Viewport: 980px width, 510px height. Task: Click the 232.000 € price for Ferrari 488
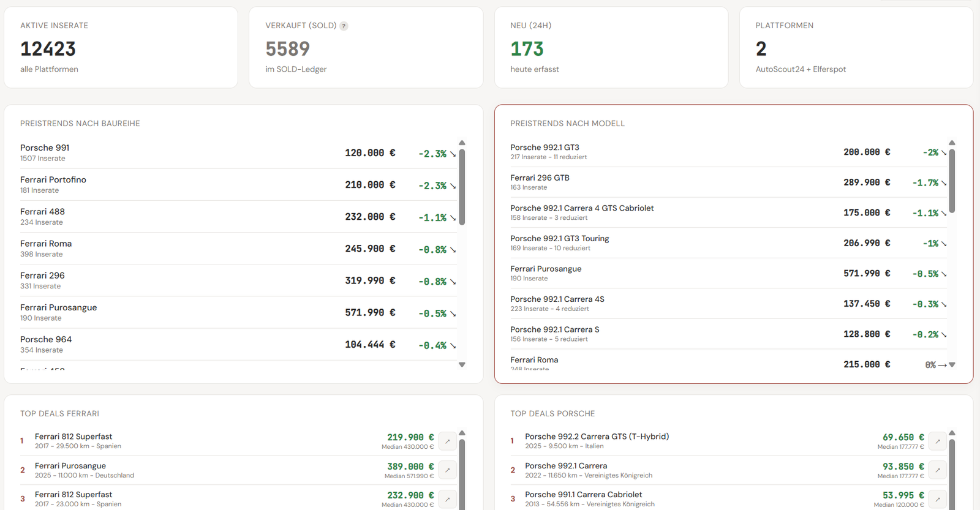(370, 217)
